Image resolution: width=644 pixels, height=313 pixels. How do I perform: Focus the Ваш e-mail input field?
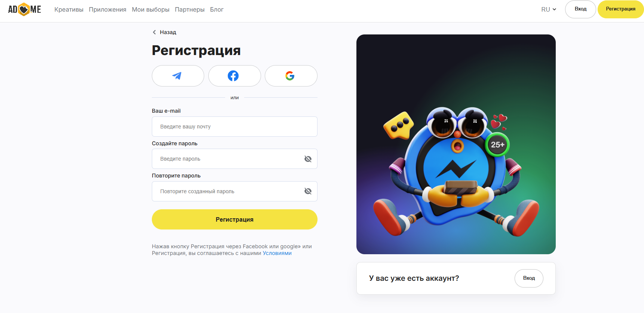[x=234, y=127]
